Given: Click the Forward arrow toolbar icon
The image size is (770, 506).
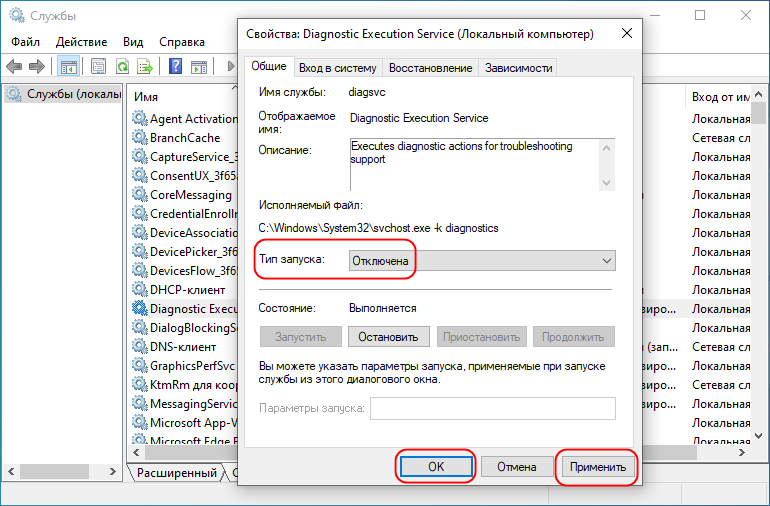Looking at the screenshot, I should click(37, 66).
